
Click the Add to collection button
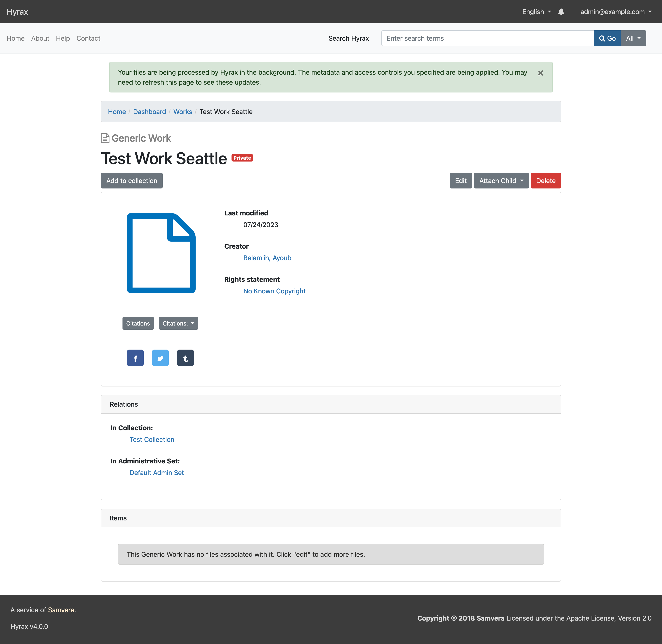point(131,180)
